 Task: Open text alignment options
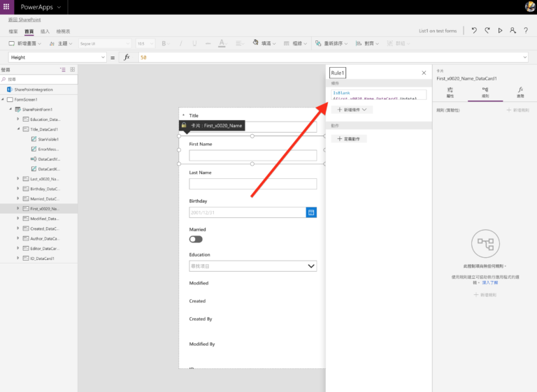[240, 43]
